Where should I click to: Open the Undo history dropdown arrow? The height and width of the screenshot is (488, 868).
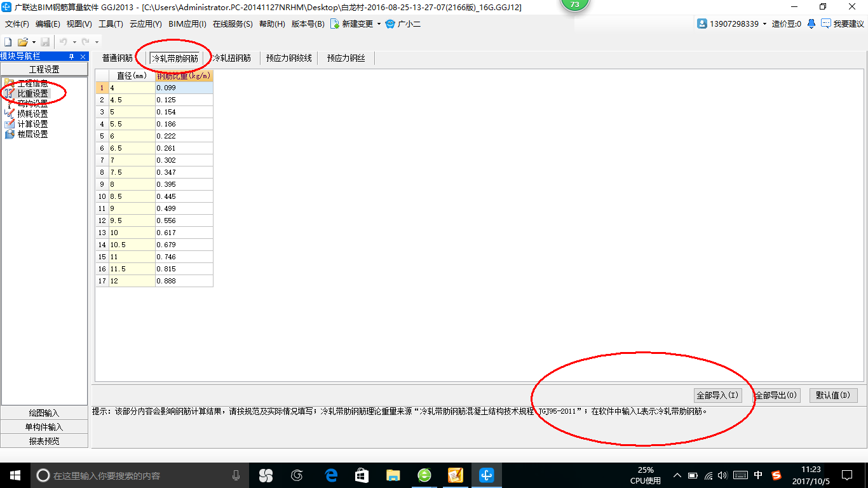tap(74, 42)
